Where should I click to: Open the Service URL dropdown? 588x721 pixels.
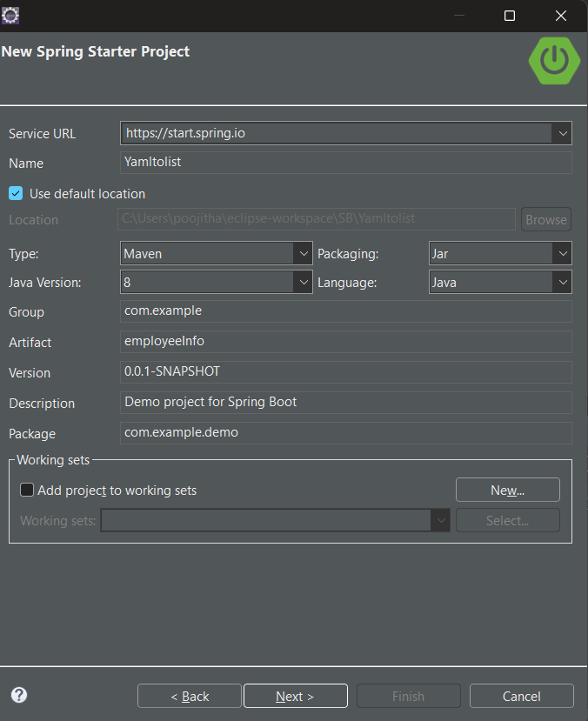coord(564,133)
